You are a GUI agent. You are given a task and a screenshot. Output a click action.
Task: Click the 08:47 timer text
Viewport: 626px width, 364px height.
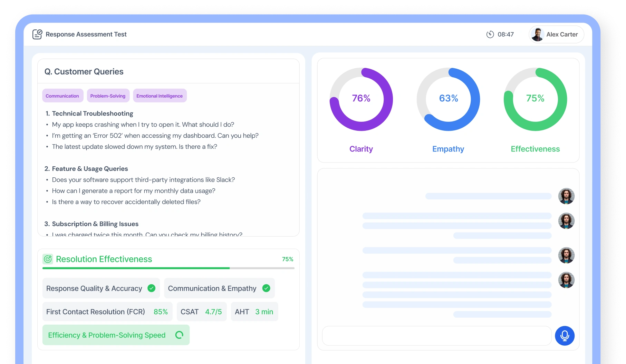click(505, 35)
